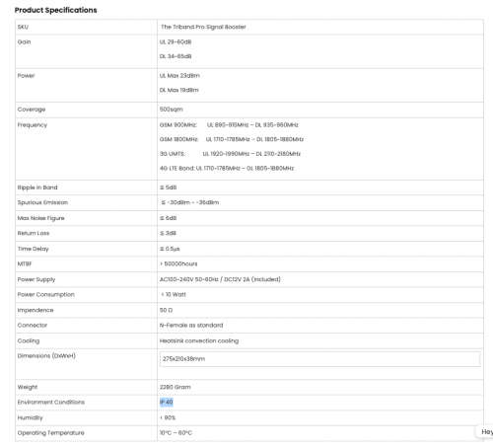This screenshot has height=448, width=493.
Task: Click the Ripple in Band label
Action: click(37, 187)
